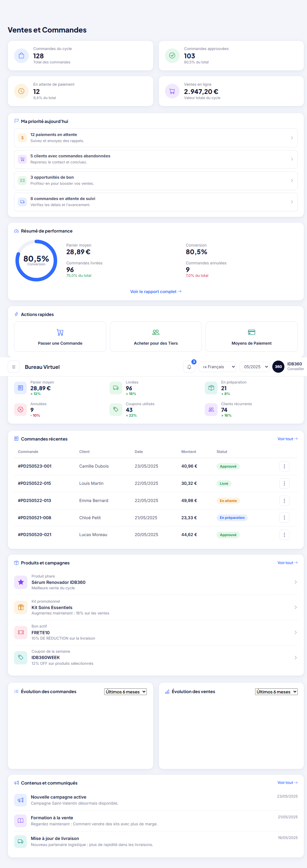This screenshot has height=868, width=307.
Task: Open actions menu for order #PD250523-001
Action: click(x=284, y=466)
